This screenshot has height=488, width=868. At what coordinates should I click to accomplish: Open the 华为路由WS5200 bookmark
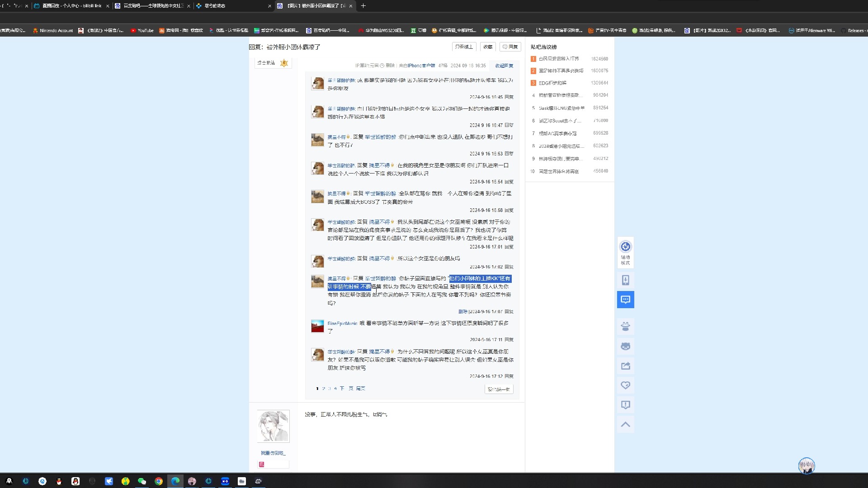click(x=381, y=31)
